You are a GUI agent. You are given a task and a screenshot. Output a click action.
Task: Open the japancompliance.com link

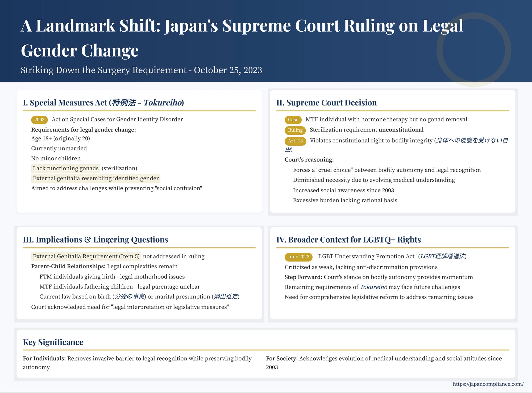click(x=488, y=384)
